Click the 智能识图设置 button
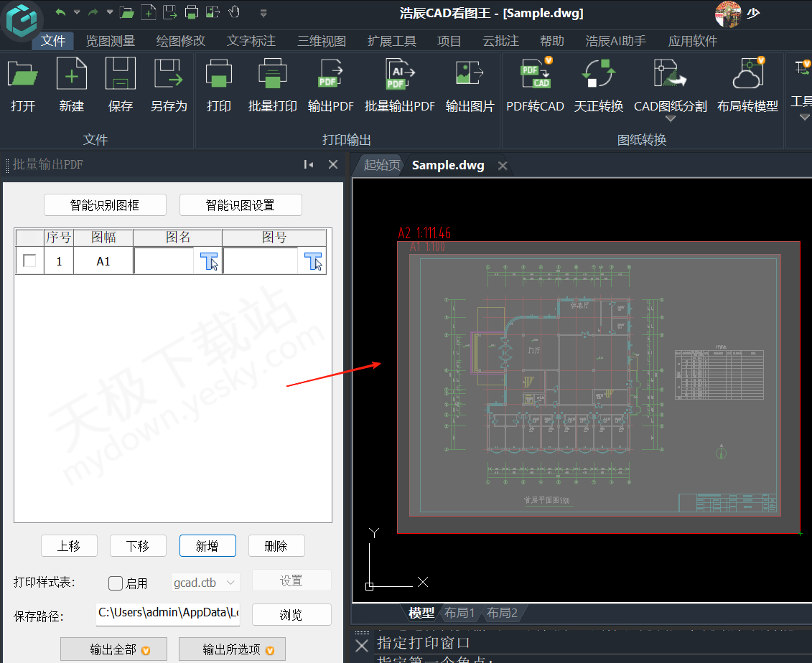The image size is (812, 663). coord(241,205)
